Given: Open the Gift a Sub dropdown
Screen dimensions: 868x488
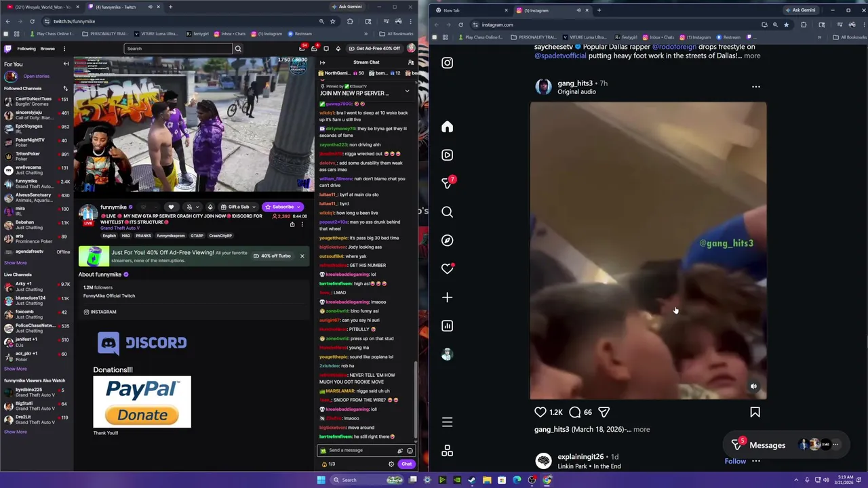Looking at the screenshot, I should (x=237, y=207).
